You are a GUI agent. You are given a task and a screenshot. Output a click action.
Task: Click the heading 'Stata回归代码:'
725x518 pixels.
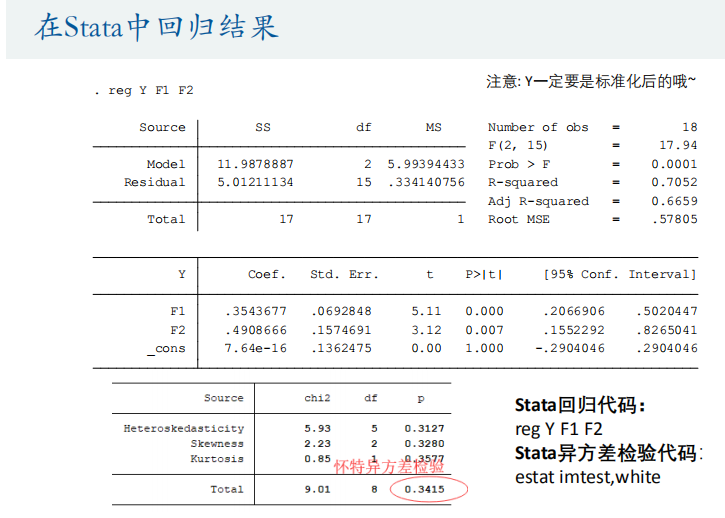click(x=580, y=405)
